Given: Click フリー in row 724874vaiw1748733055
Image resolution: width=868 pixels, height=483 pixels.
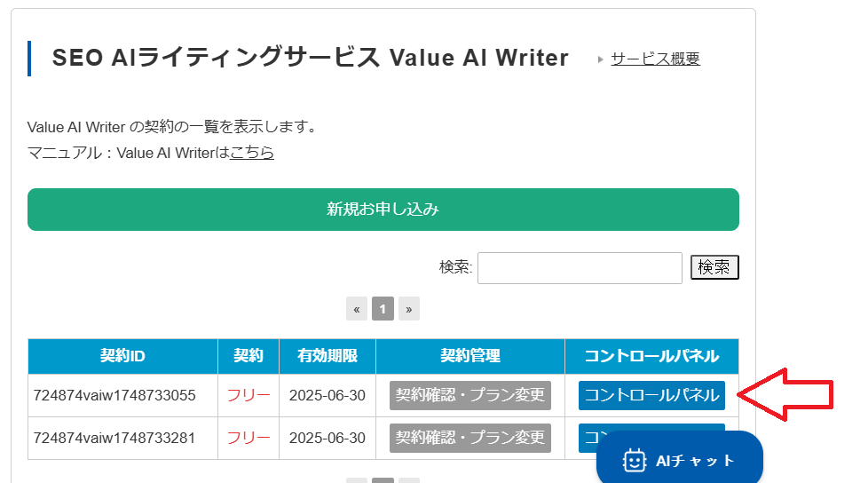Looking at the screenshot, I should [x=249, y=395].
